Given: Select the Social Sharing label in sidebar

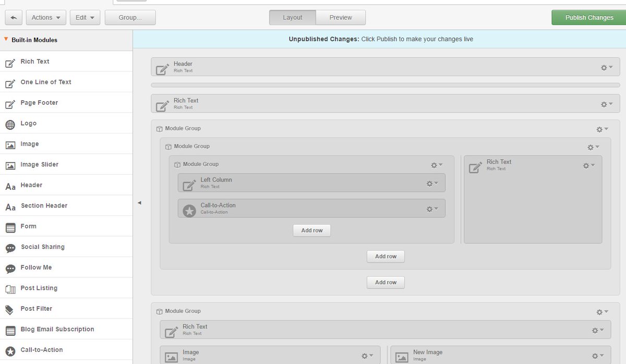Looking at the screenshot, I should [x=43, y=247].
